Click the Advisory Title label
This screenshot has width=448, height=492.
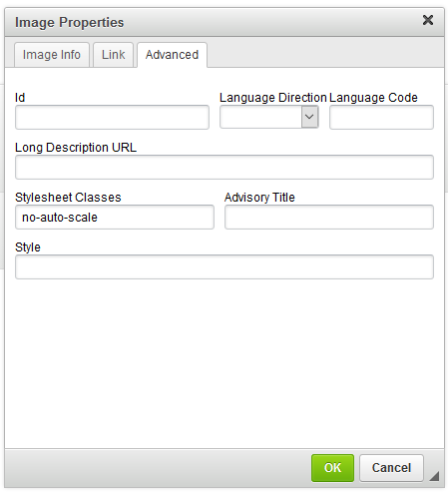[x=259, y=198]
